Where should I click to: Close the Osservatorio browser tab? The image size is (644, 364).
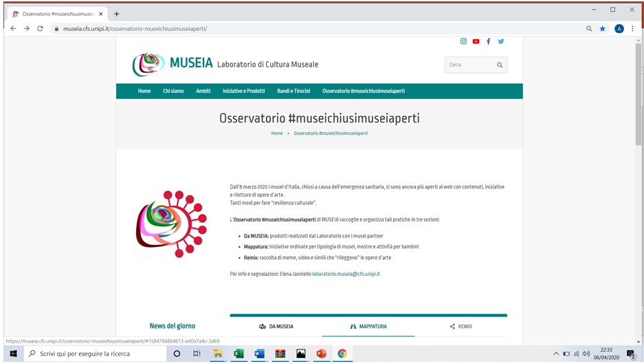(x=100, y=14)
